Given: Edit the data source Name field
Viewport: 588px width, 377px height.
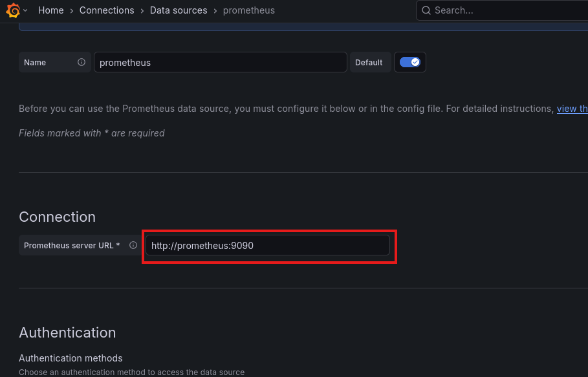Looking at the screenshot, I should 220,62.
